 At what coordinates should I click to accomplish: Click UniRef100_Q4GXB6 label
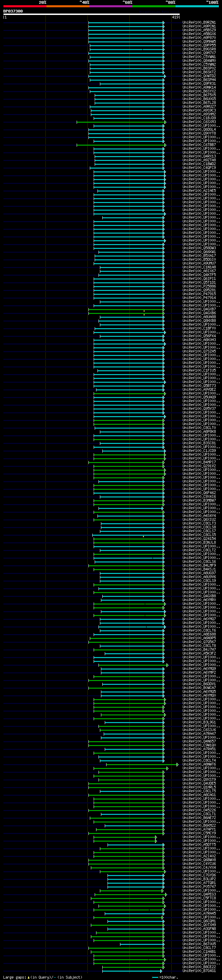point(199,313)
